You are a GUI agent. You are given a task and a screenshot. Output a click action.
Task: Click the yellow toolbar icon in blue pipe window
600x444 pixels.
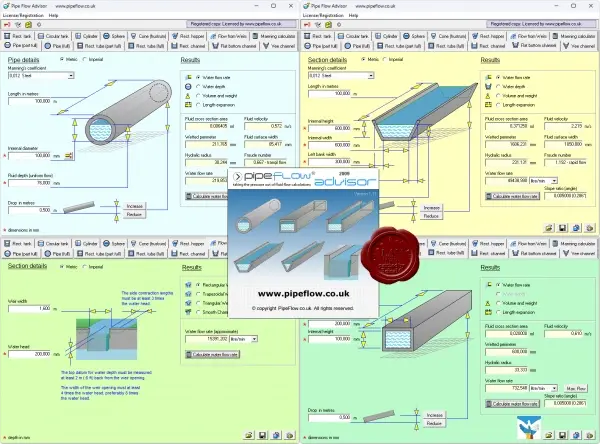(28, 24)
